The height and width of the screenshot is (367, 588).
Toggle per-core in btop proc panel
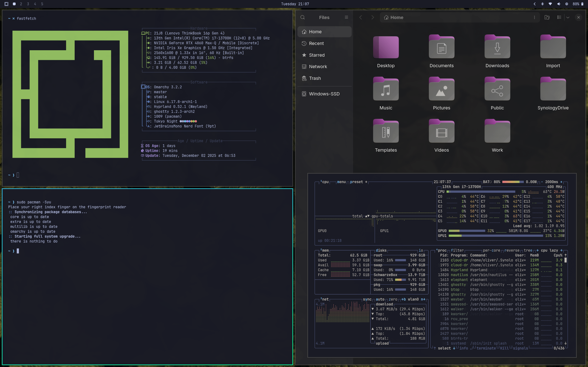[x=491, y=250]
